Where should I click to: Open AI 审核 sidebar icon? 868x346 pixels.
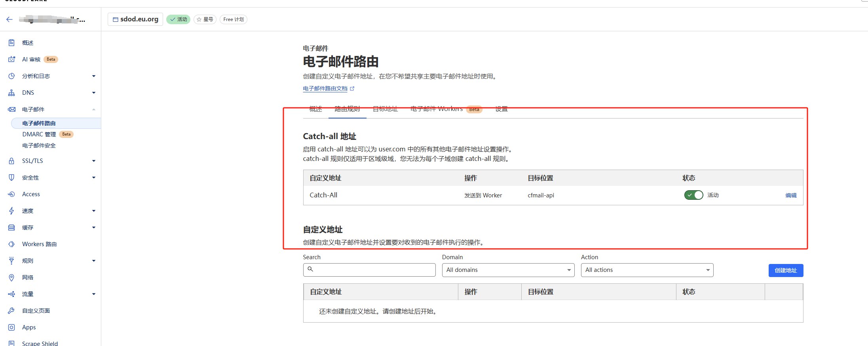click(11, 59)
